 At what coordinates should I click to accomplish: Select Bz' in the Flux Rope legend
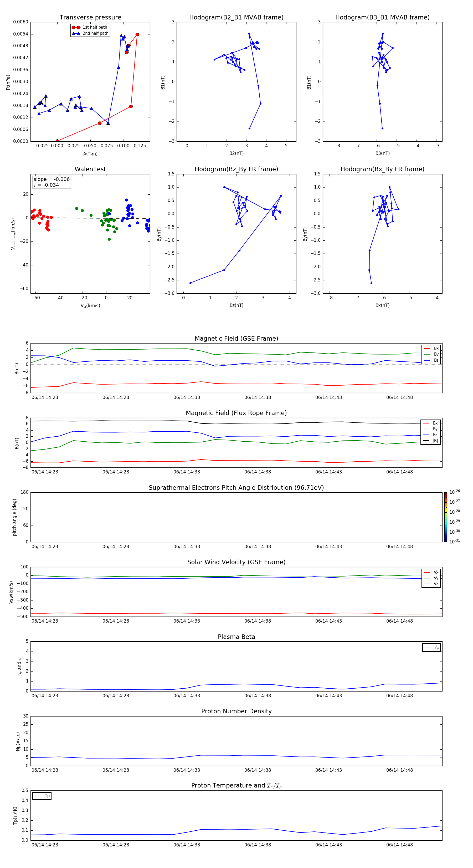[431, 435]
